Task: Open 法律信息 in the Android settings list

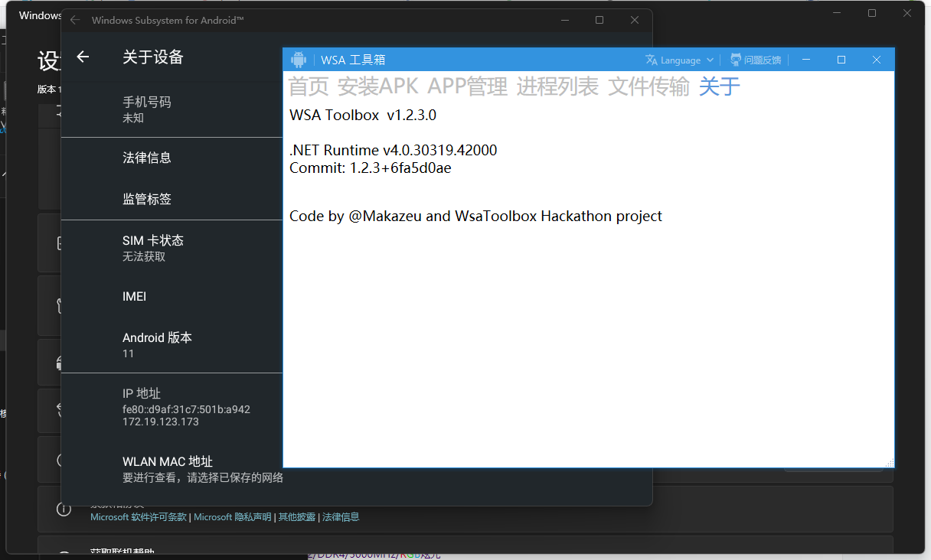Action: (172, 158)
